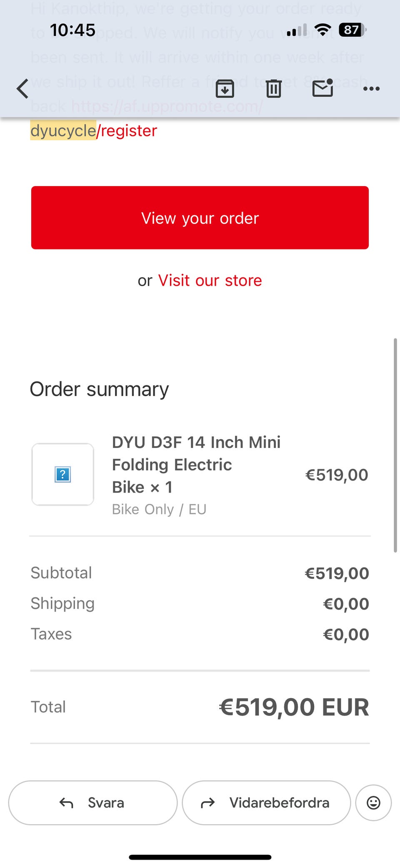Tap the cellular signal bars icon
Viewport: 400px width, 868px height.
point(297,30)
